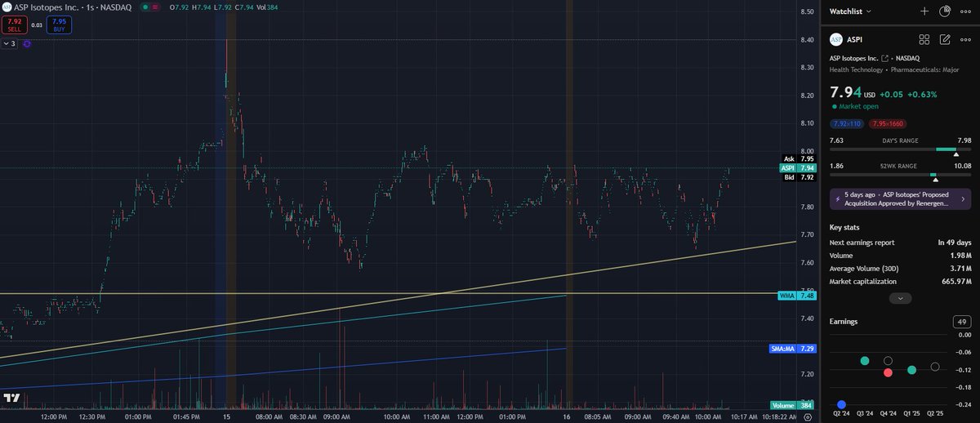Click the ASP Isotopes Inc. name in details panel

(853, 59)
